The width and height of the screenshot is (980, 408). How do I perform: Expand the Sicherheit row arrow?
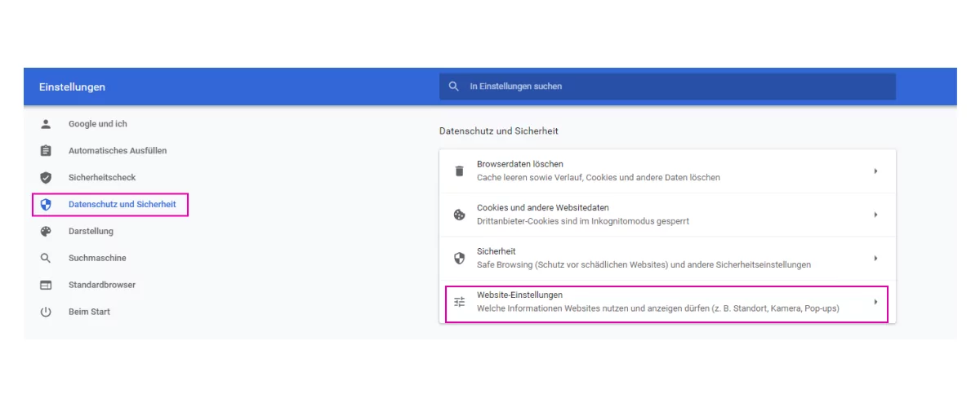(x=875, y=258)
